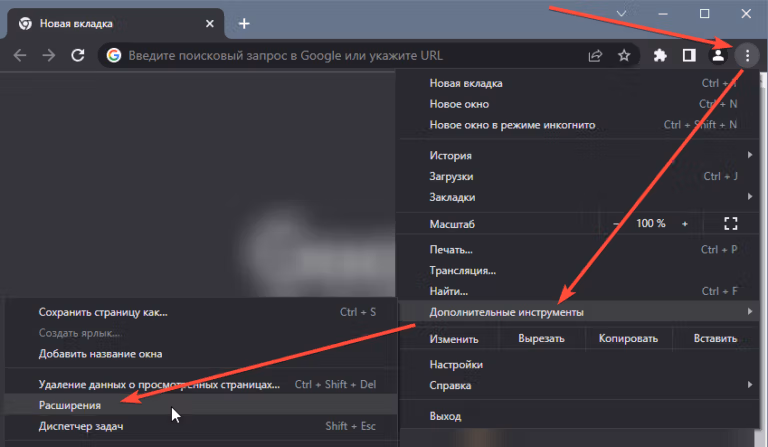Click the share page icon
The height and width of the screenshot is (447, 768).
[x=595, y=55]
